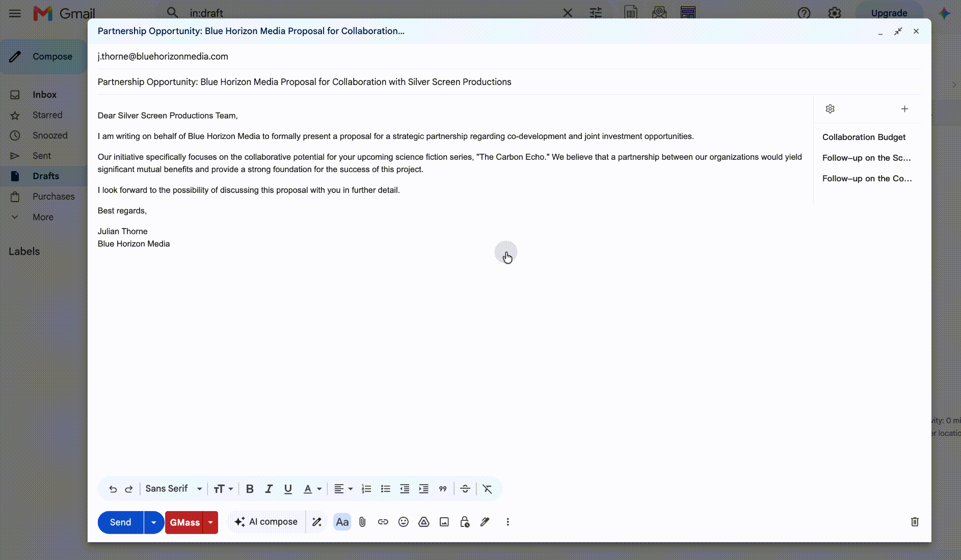Send the partnership email
Image resolution: width=961 pixels, height=560 pixels.
pos(121,522)
